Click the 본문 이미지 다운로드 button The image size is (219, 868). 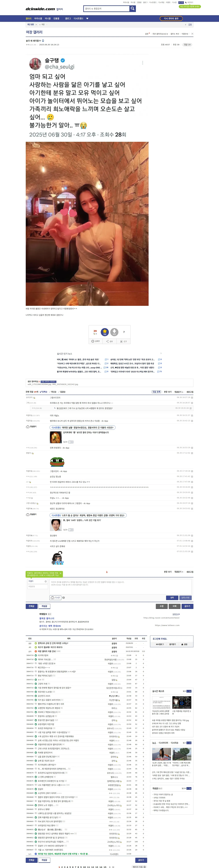(x=49, y=382)
